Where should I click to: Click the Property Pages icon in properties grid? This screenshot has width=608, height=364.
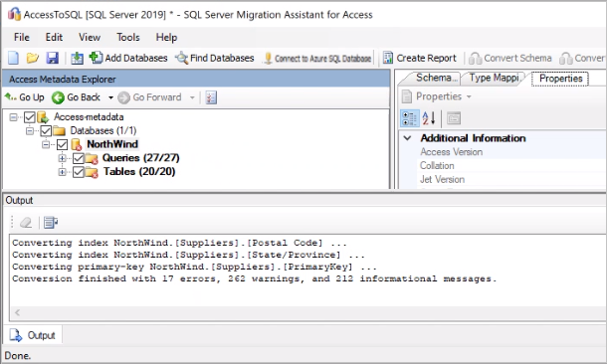pyautogui.click(x=454, y=118)
